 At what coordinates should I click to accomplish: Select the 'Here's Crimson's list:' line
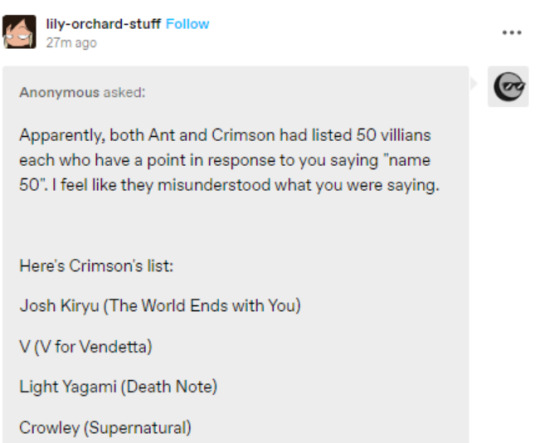(96, 266)
